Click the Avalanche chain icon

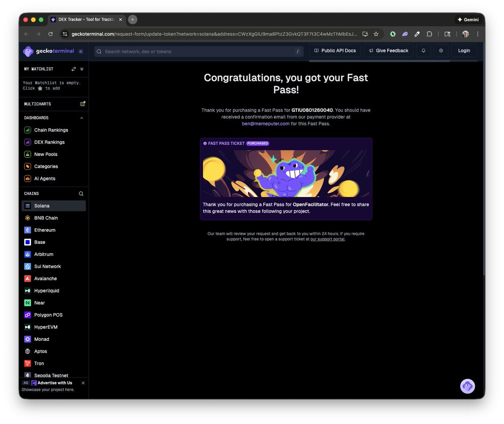click(28, 279)
